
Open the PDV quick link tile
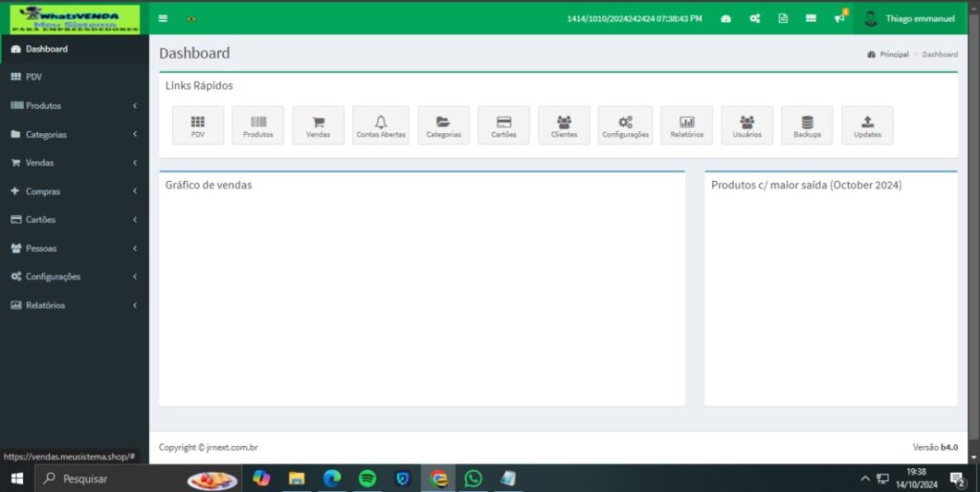pyautogui.click(x=198, y=125)
